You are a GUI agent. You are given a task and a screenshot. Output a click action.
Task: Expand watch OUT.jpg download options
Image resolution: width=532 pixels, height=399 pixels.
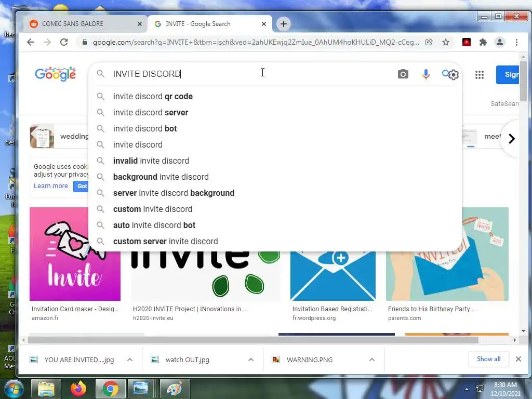pyautogui.click(x=251, y=360)
